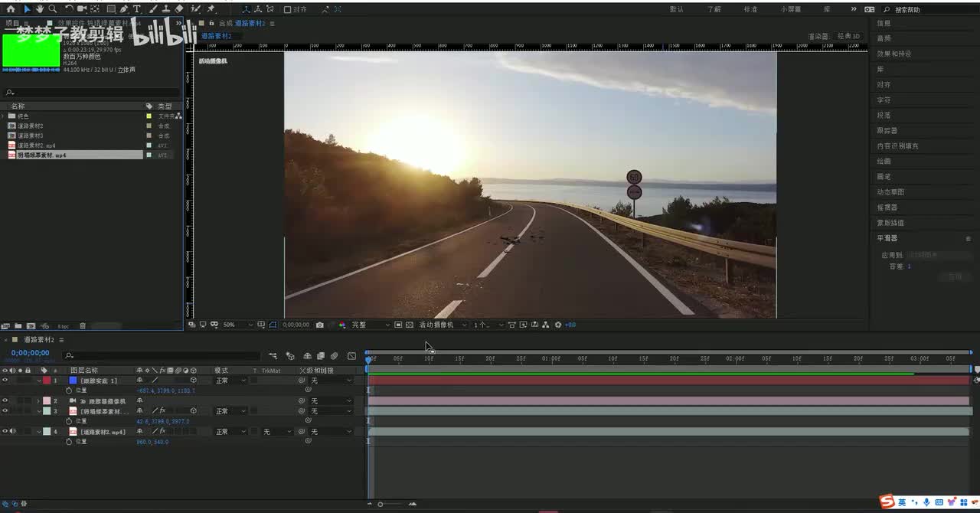Select the Type text tool
980x513 pixels.
point(137,9)
